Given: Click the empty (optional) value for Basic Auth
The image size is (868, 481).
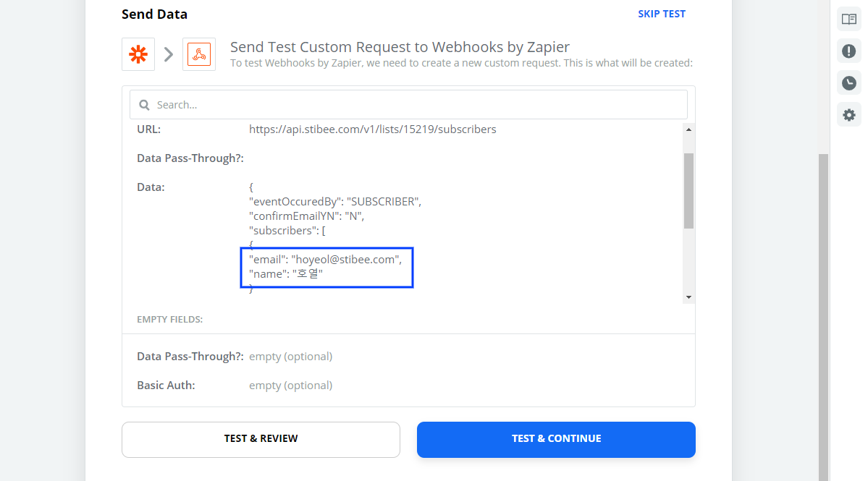Looking at the screenshot, I should (290, 386).
